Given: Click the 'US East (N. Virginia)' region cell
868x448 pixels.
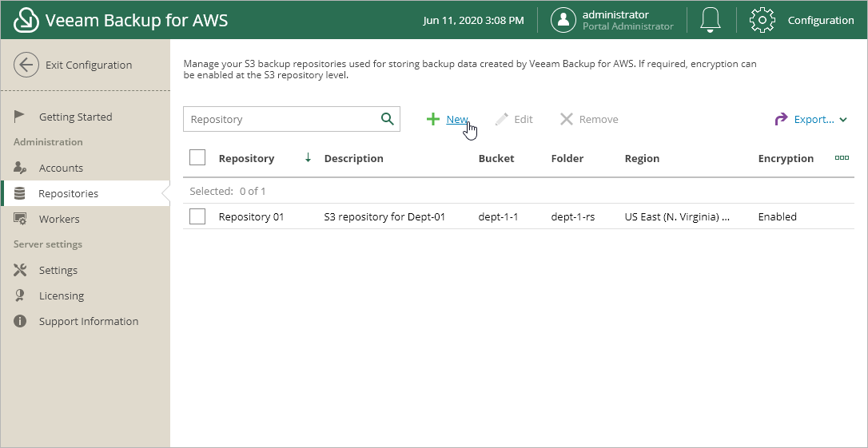Looking at the screenshot, I should tap(677, 216).
